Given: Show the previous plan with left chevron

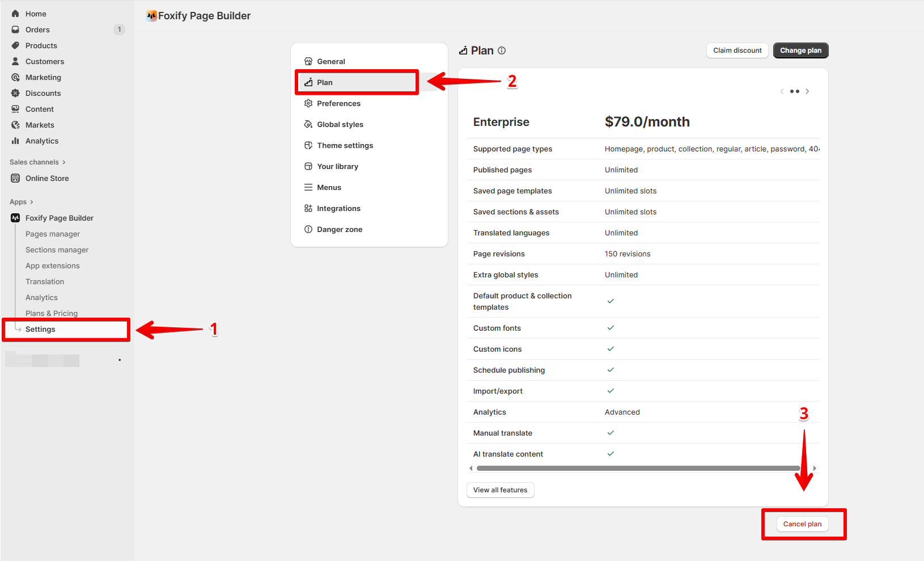Looking at the screenshot, I should (782, 91).
